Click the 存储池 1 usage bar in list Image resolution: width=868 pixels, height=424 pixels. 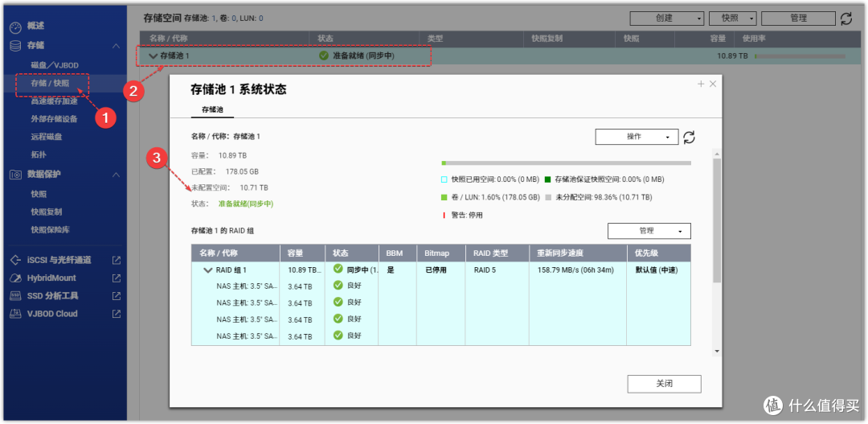coord(800,56)
